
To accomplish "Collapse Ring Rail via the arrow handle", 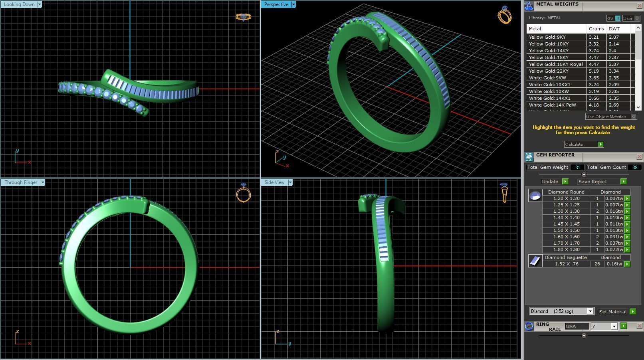I will [x=584, y=336].
